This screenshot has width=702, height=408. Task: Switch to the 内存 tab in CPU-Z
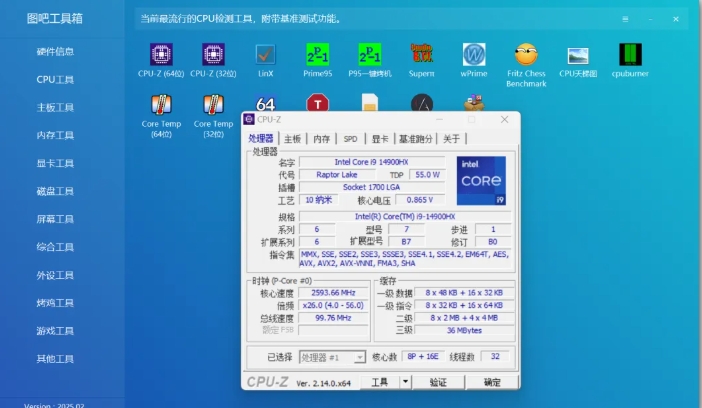click(321, 139)
